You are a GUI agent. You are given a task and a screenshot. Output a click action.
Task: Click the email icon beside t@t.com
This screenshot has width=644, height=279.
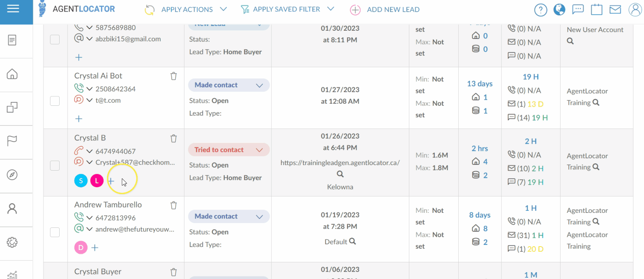pyautogui.click(x=79, y=100)
